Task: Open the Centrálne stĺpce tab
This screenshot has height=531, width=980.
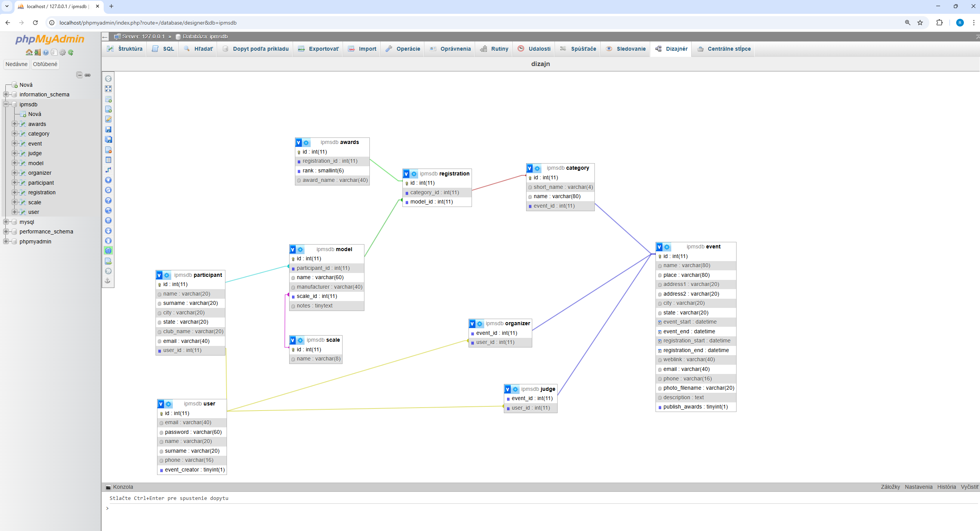Action: (723, 49)
